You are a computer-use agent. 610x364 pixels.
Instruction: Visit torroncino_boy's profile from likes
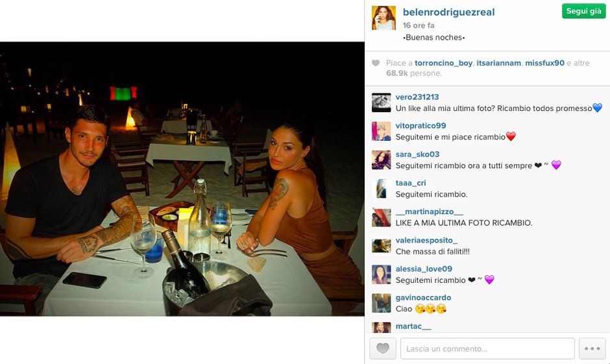coord(443,63)
